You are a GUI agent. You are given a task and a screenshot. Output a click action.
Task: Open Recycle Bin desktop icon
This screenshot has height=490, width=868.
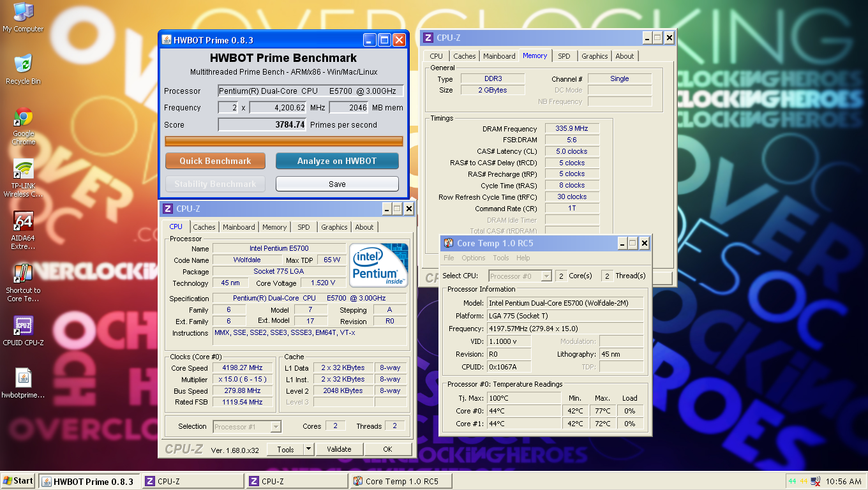23,70
